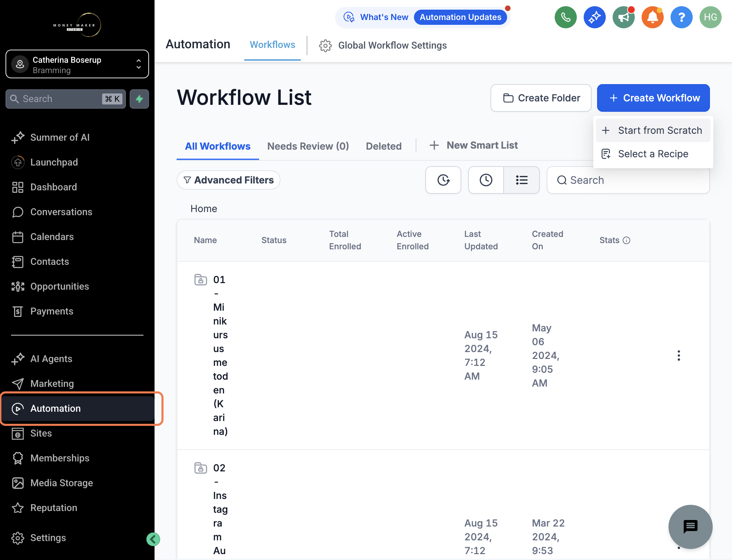Viewport: 732px width, 560px height.
Task: Open Summer of AI in sidebar
Action: [x=77, y=137]
